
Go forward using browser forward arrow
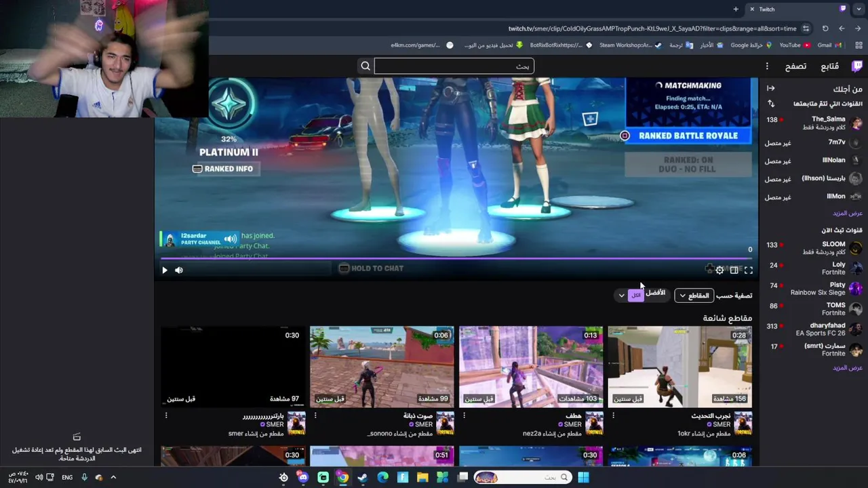842,28
